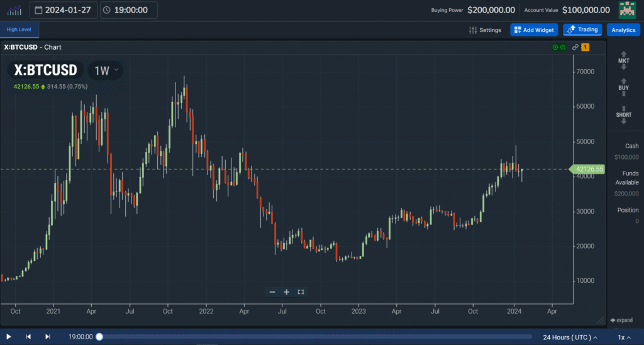Click the fullscreen chart icon

[301, 292]
